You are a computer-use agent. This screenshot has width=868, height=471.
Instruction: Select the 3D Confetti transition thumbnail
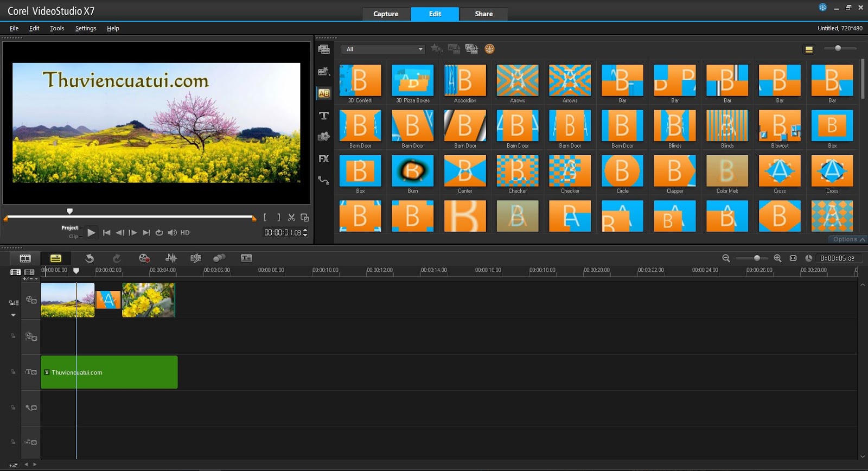(x=360, y=80)
